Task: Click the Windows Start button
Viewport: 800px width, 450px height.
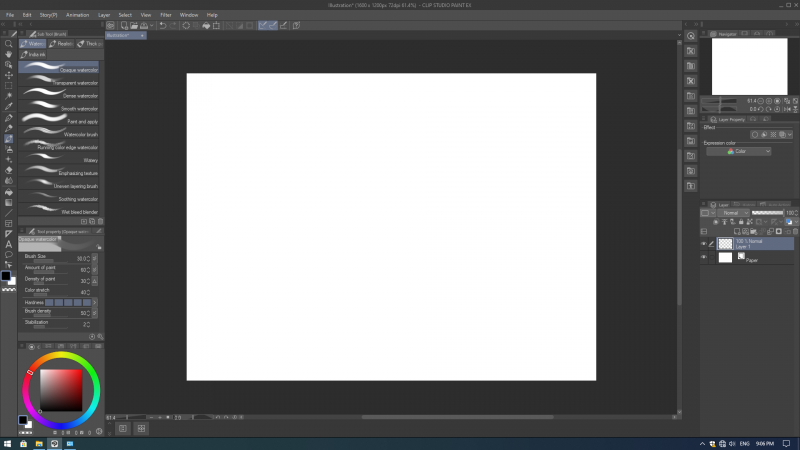Action: (8, 442)
